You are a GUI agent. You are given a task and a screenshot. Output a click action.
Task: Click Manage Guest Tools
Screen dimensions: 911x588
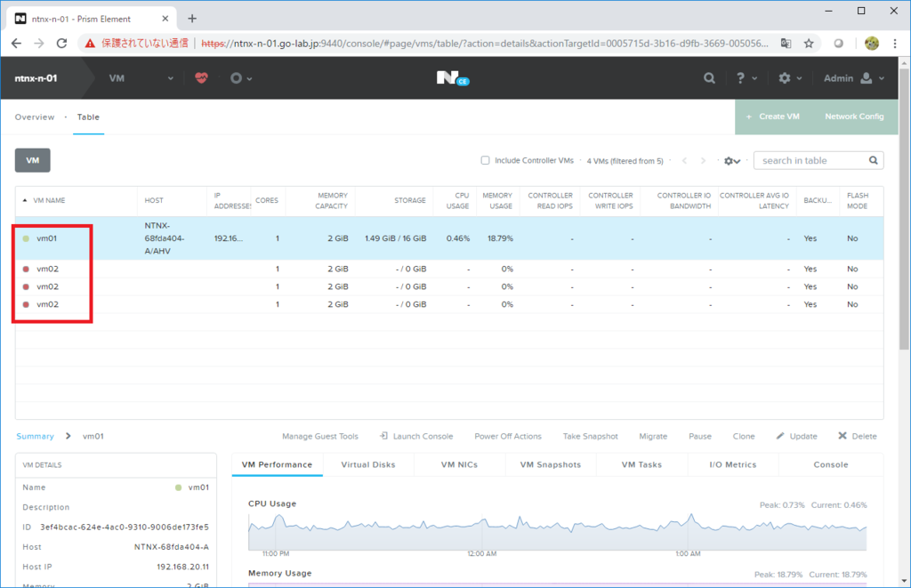point(320,437)
